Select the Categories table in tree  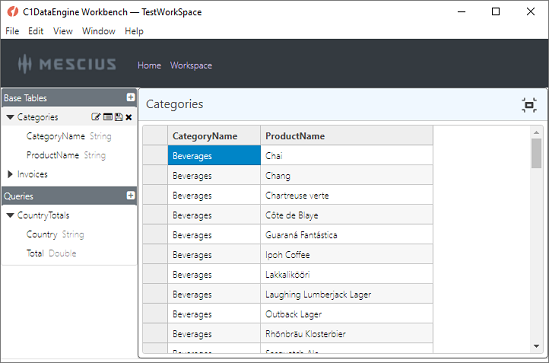pyautogui.click(x=37, y=117)
